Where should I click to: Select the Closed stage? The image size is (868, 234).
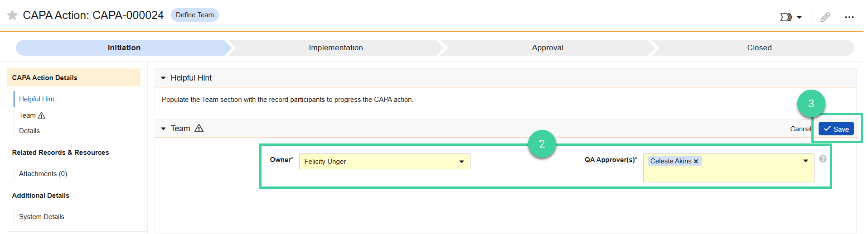[759, 48]
